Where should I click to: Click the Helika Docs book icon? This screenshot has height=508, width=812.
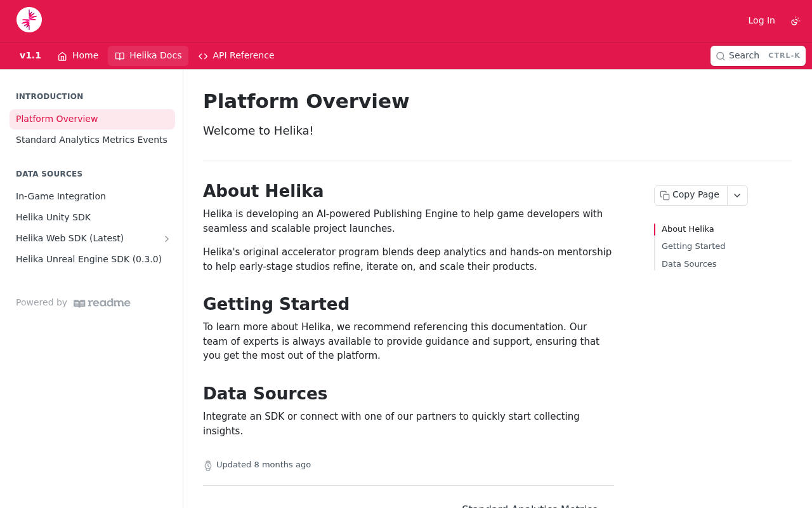[x=120, y=56]
